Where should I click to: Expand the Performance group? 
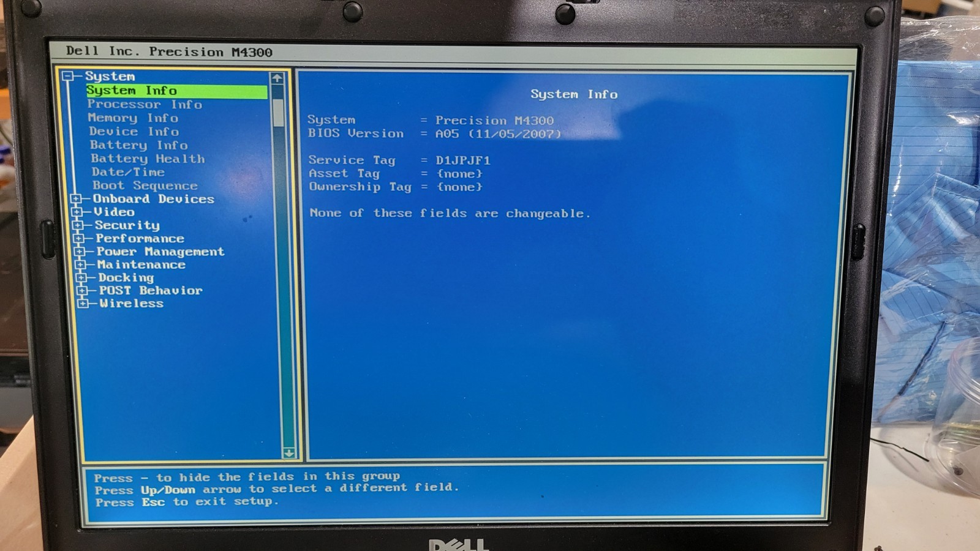pyautogui.click(x=78, y=238)
